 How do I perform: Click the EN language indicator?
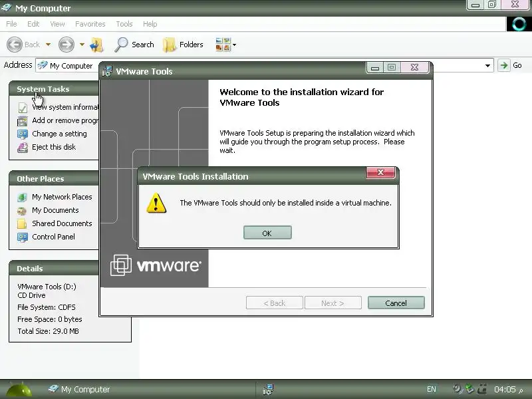431,389
